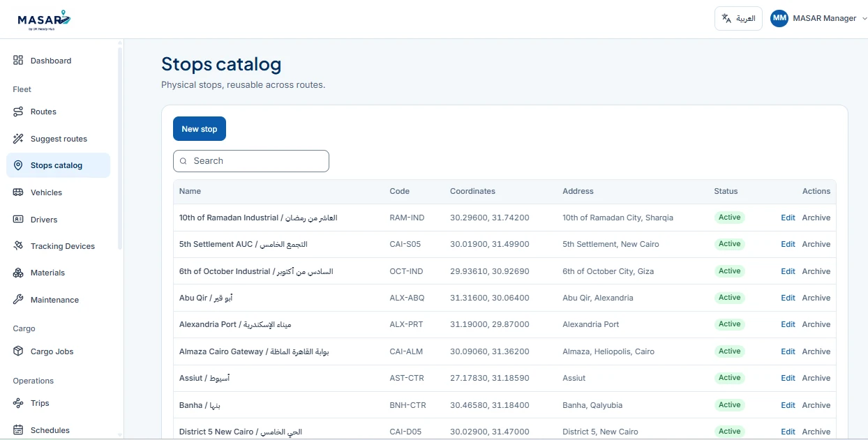The height and width of the screenshot is (440, 868).
Task: Edit the Assiut stop
Action: [x=788, y=378]
